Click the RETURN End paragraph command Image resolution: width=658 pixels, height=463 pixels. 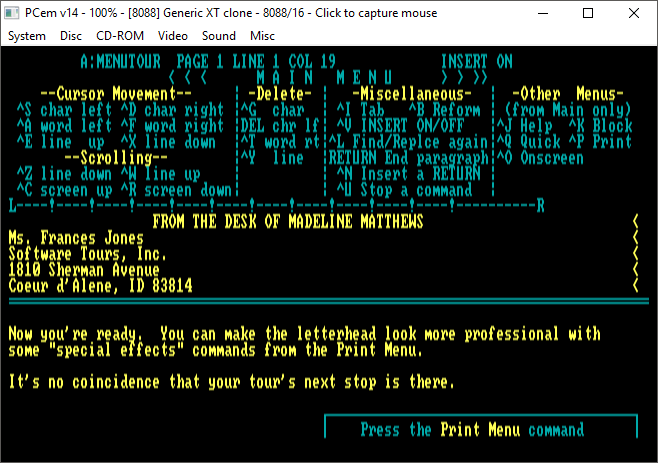[408, 158]
